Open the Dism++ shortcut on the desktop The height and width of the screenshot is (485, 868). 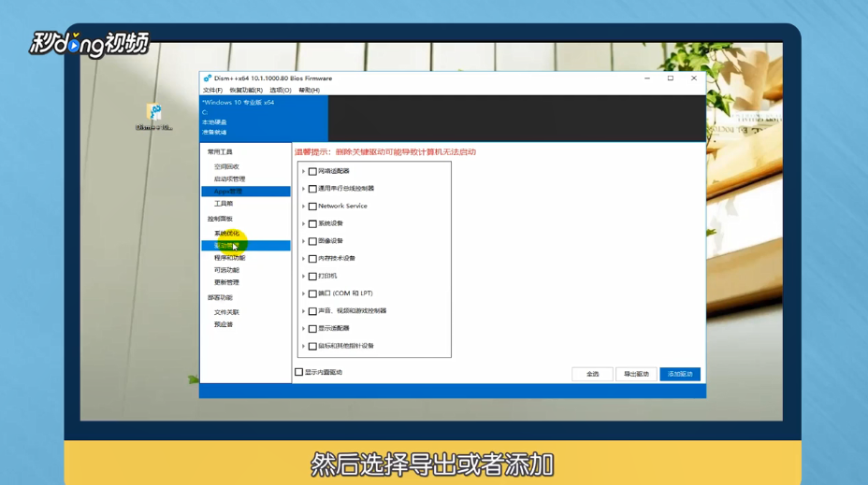click(154, 117)
